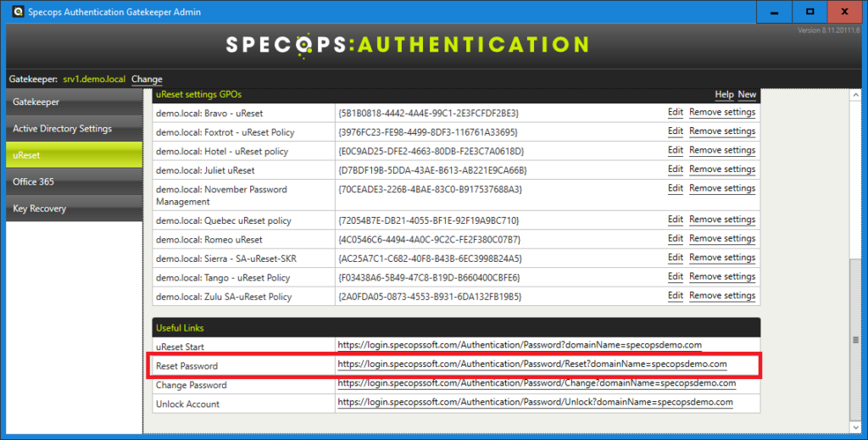Click the Change Password row label

[x=191, y=385]
